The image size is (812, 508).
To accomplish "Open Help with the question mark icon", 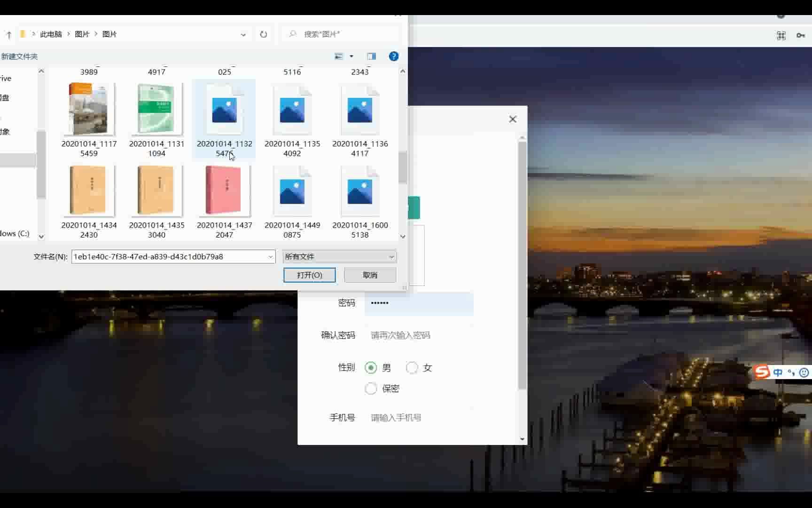I will point(393,56).
